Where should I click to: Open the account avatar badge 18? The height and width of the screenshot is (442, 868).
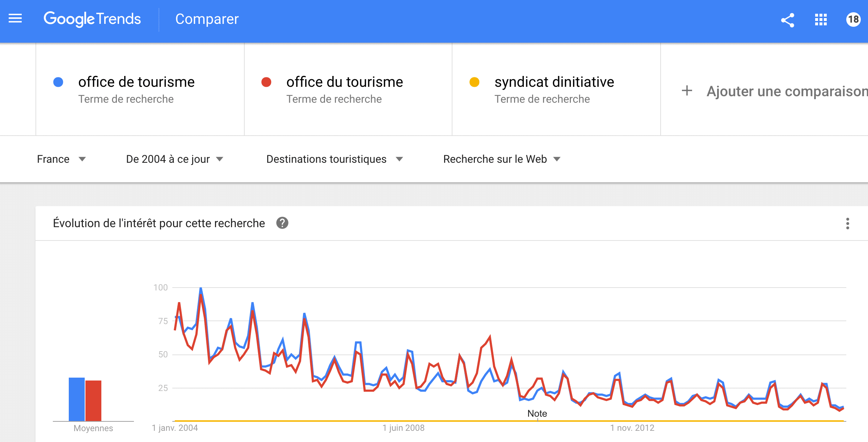(853, 19)
